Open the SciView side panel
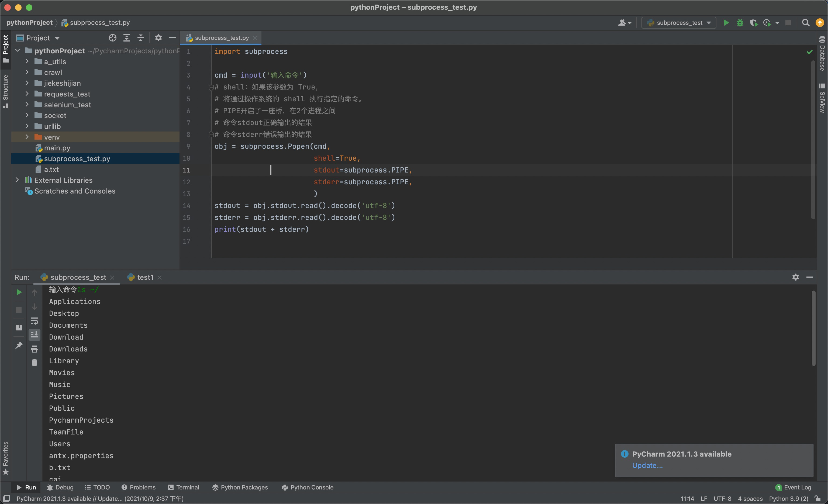The image size is (828, 504). coord(822,98)
